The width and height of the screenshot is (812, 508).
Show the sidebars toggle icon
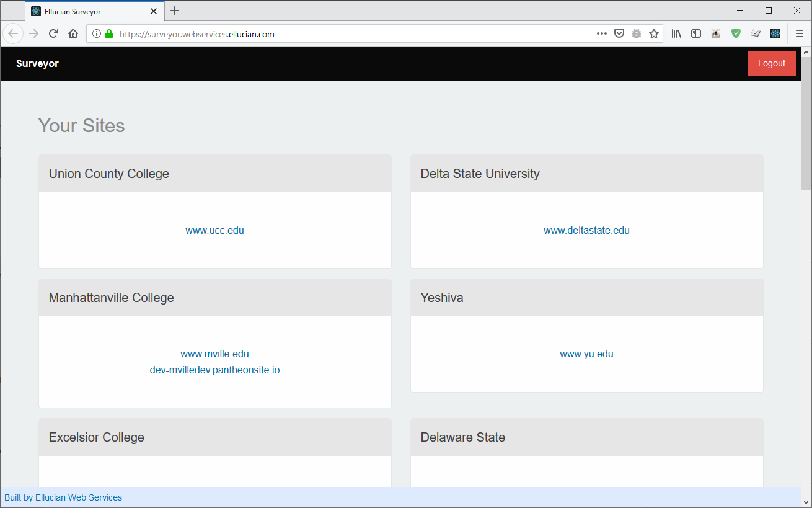tap(696, 34)
